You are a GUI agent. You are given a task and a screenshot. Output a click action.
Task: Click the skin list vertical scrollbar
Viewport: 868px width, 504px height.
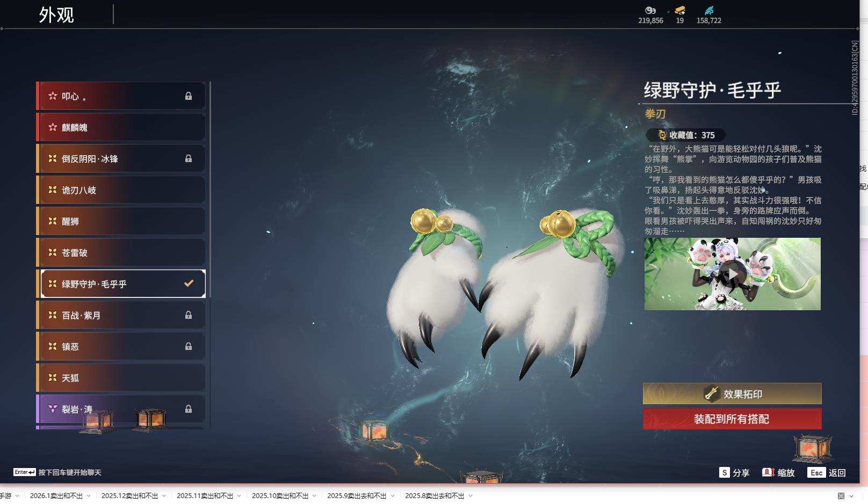210,189
